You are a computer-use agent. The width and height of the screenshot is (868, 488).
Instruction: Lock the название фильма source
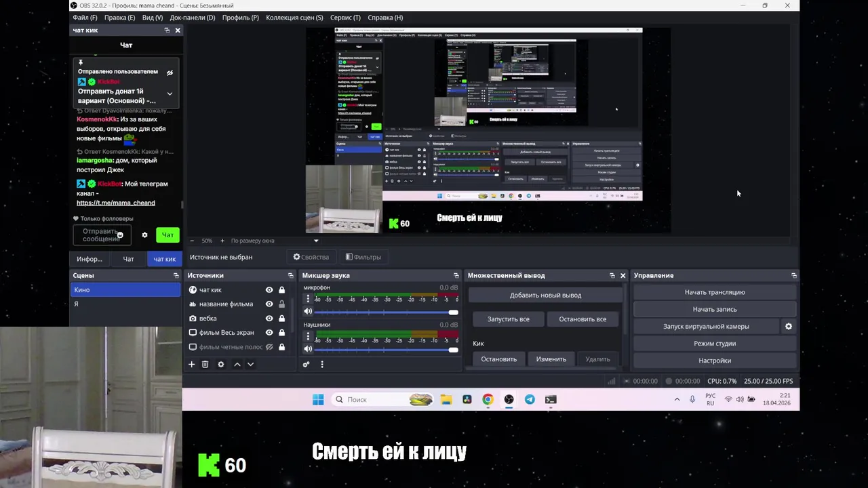click(281, 304)
